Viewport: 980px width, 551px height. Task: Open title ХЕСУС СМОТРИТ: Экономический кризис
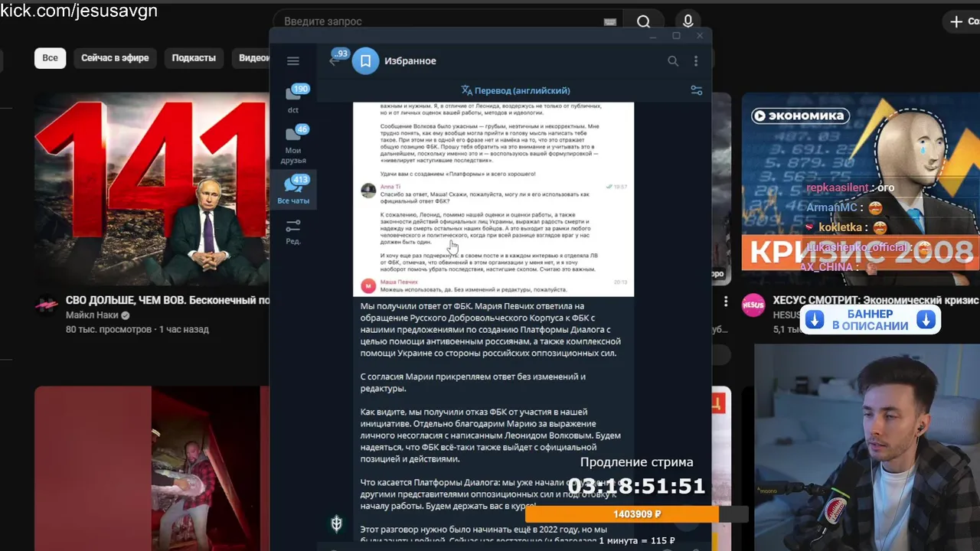pos(875,301)
